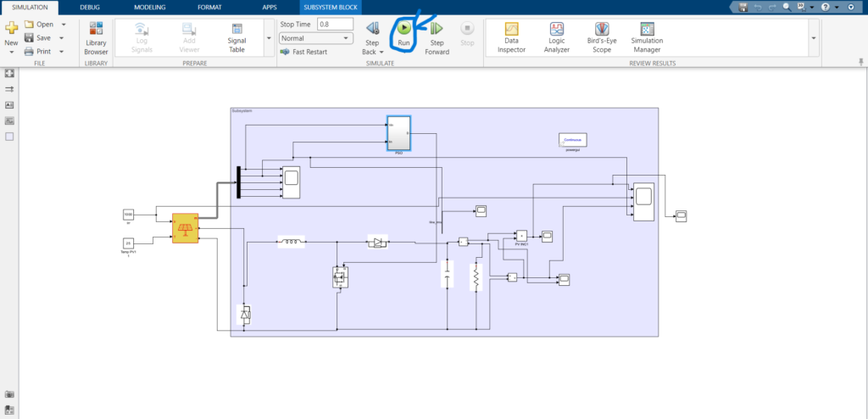This screenshot has width=868, height=419.
Task: Open the Bird's-Eye Scope
Action: click(x=602, y=37)
